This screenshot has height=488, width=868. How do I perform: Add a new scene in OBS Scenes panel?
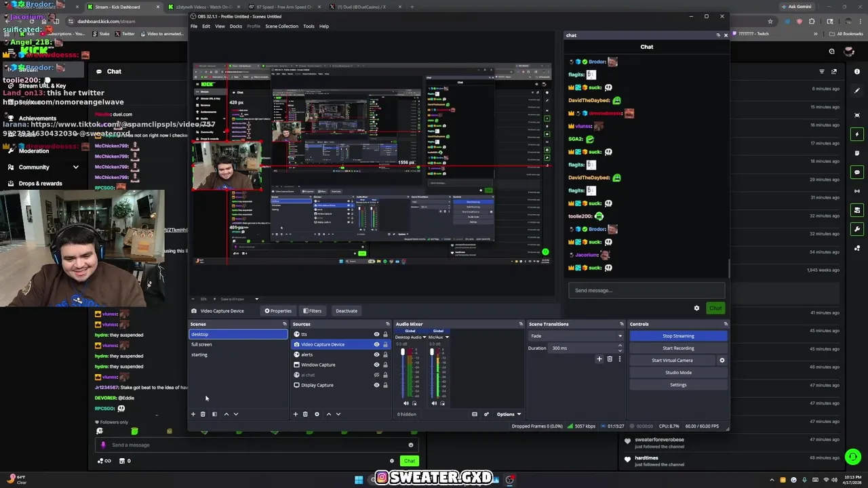tap(193, 414)
